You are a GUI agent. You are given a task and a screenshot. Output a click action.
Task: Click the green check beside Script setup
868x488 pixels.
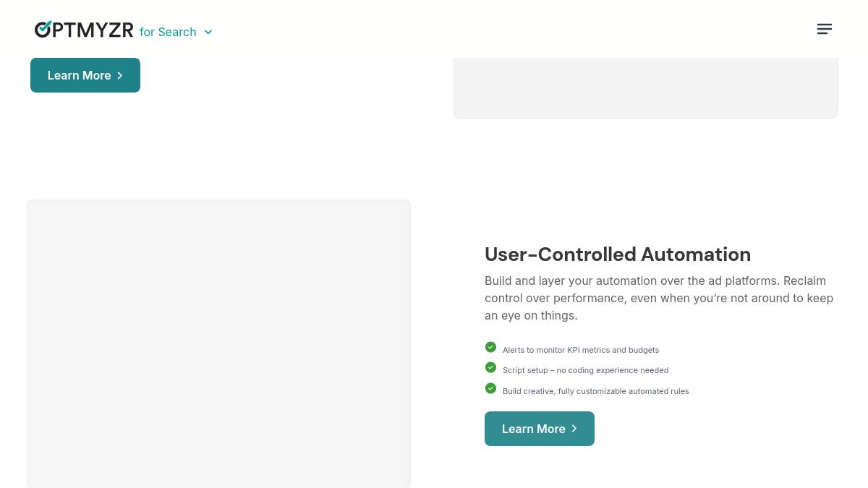490,367
